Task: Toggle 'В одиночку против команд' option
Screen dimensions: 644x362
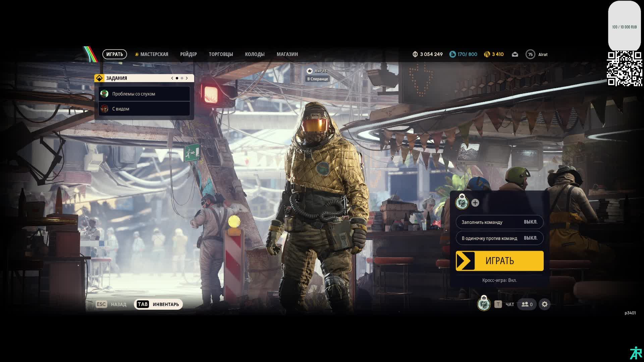Action: click(x=499, y=238)
